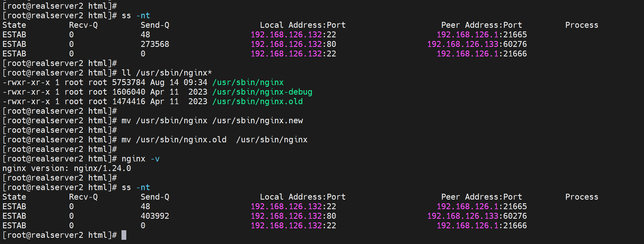
Task: Click peer 192.168.126.1:21666 in the last ss output
Action: (x=482, y=225)
